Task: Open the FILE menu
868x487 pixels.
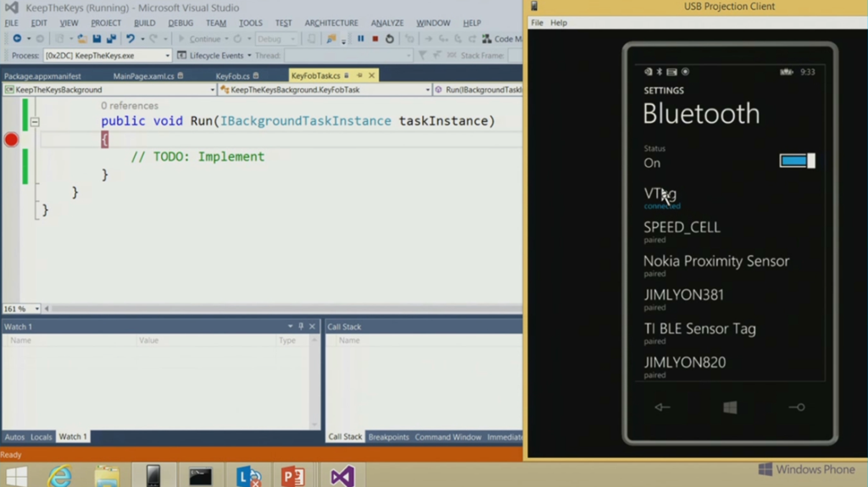Action: coord(11,23)
